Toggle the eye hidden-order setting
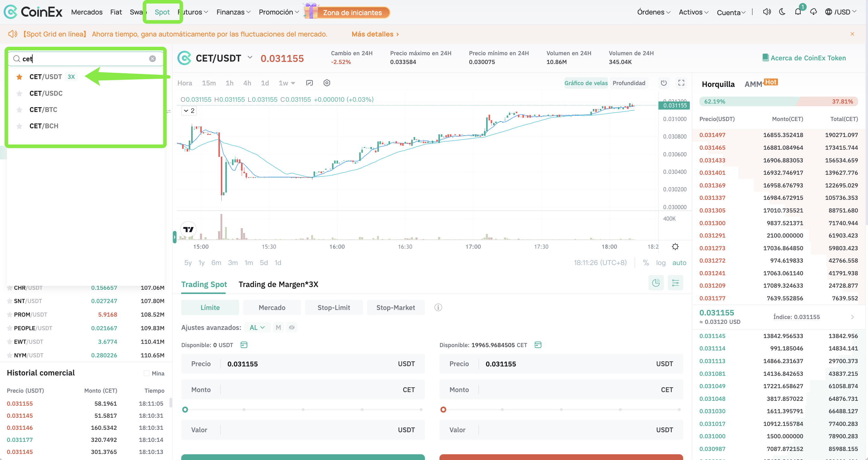Image resolution: width=868 pixels, height=460 pixels. tap(291, 327)
